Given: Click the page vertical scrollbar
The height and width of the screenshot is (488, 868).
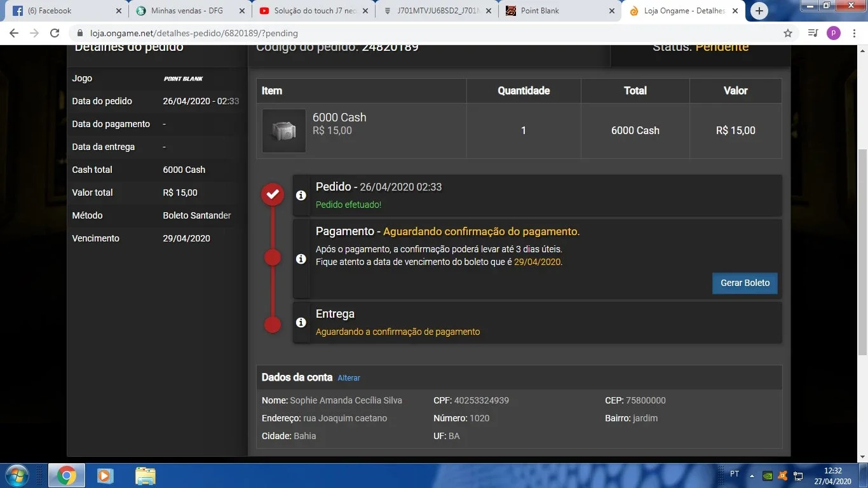Looking at the screenshot, I should [862, 252].
